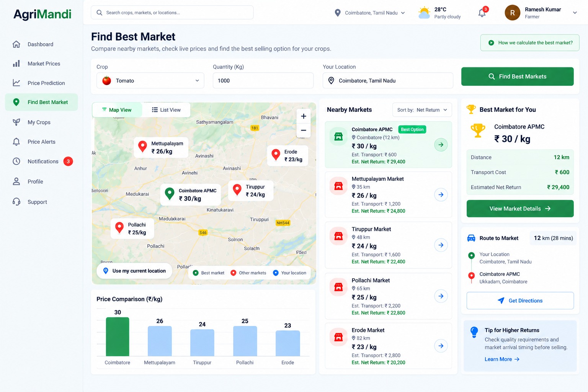Click Get Directions button
Image resolution: width=588 pixels, height=392 pixels.
pyautogui.click(x=520, y=301)
